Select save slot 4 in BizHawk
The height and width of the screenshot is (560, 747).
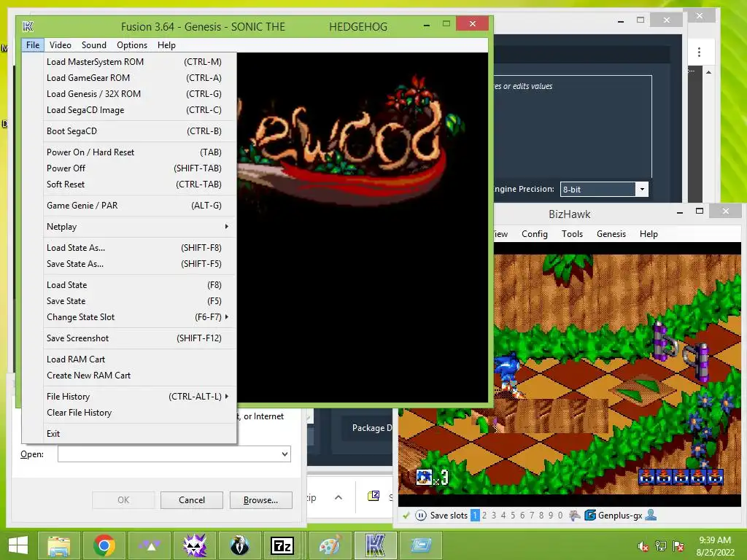click(503, 516)
